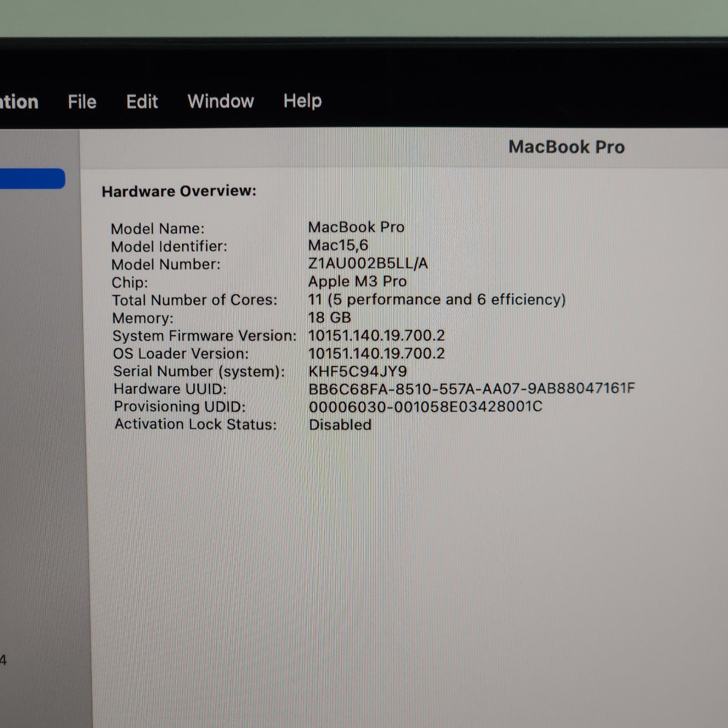Screen dimensions: 728x728
Task: Open the System Information application menu
Action: pyautogui.click(x=18, y=101)
